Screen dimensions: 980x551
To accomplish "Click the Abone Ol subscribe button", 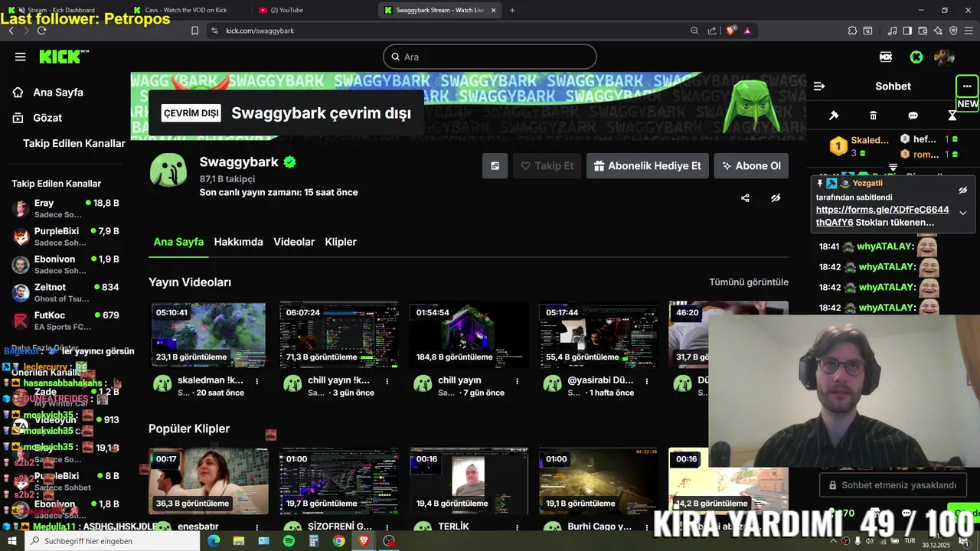I will (x=751, y=165).
